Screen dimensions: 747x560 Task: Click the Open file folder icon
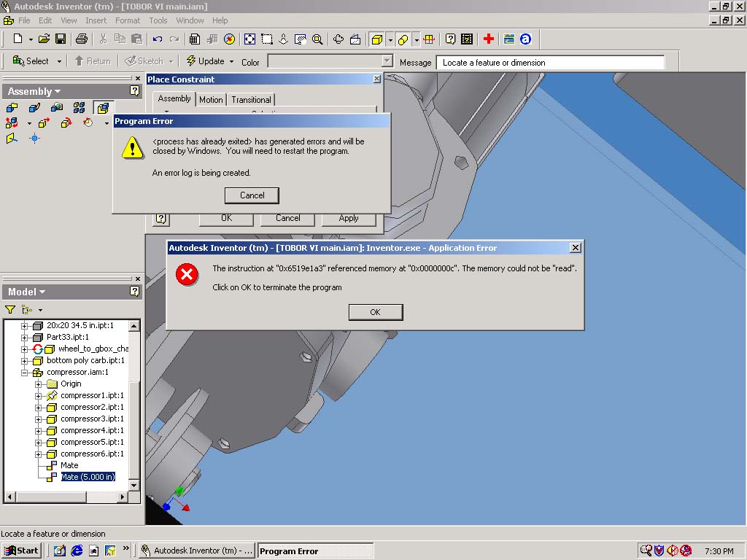[44, 39]
